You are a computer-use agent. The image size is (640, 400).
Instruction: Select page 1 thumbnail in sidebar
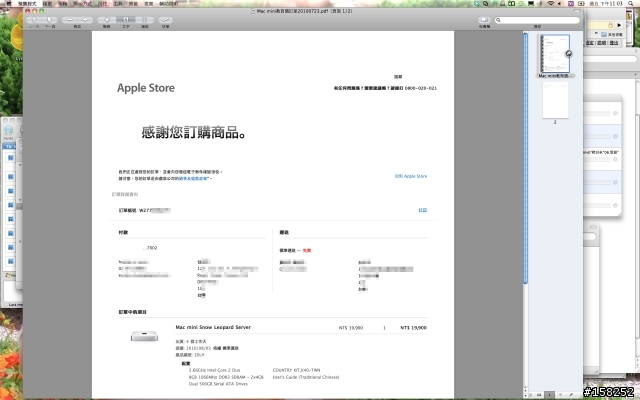coord(555,53)
